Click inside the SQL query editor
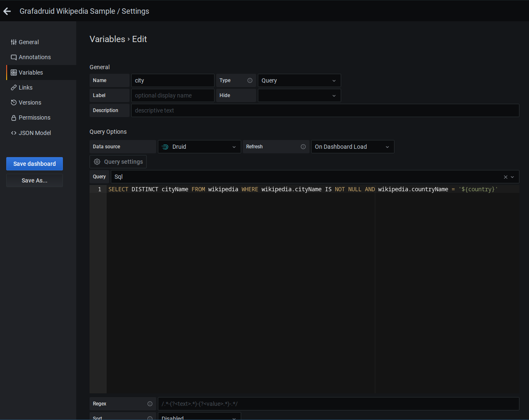Image resolution: width=529 pixels, height=420 pixels. pyautogui.click(x=313, y=289)
